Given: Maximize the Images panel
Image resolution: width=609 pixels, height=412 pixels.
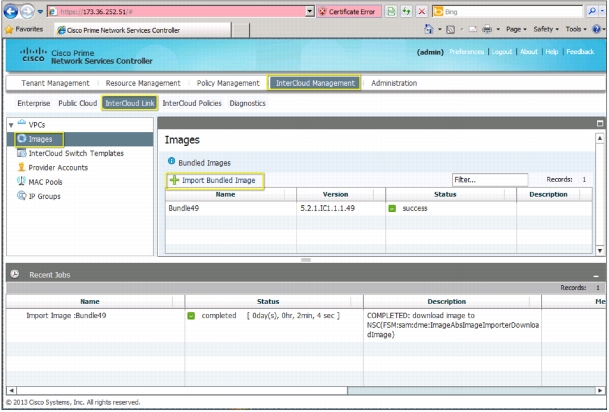Looking at the screenshot, I should click(600, 123).
